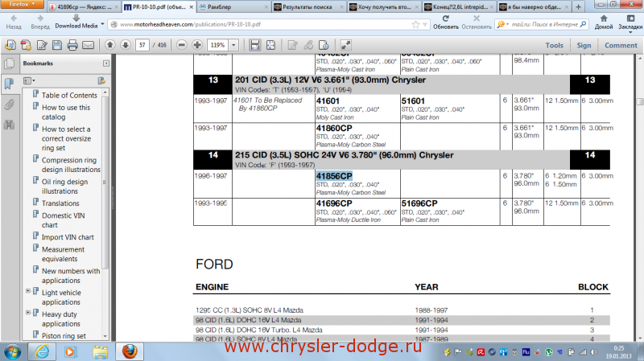Collapse the Bookmarks navigation pane
The height and width of the screenshot is (361, 644).
pos(106,64)
